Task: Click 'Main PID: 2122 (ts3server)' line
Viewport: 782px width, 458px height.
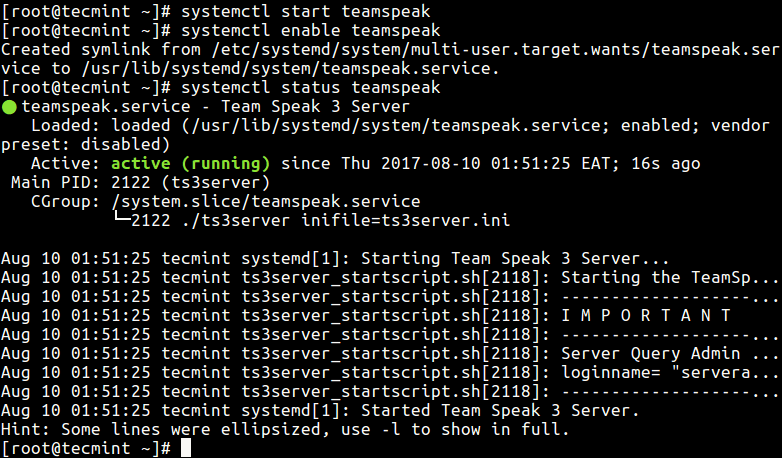Action: click(141, 183)
